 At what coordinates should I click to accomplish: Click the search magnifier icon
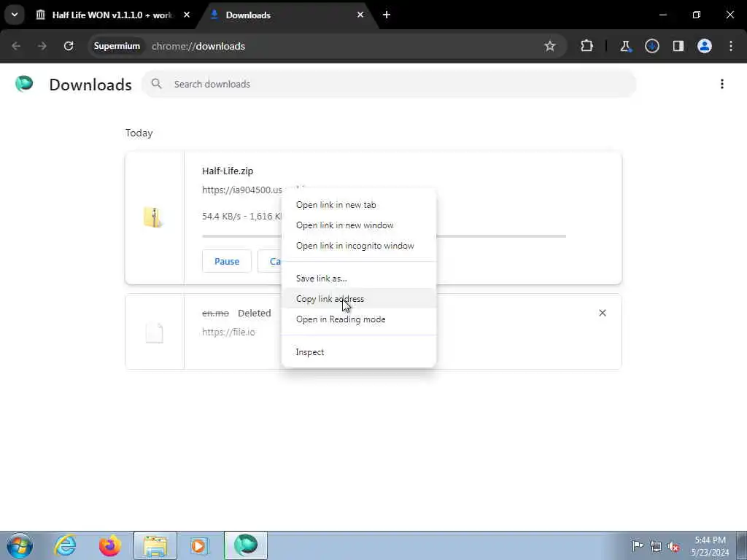pyautogui.click(x=156, y=84)
